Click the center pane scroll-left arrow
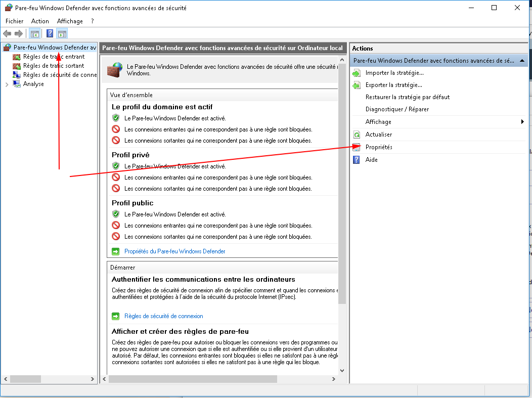 click(x=105, y=379)
